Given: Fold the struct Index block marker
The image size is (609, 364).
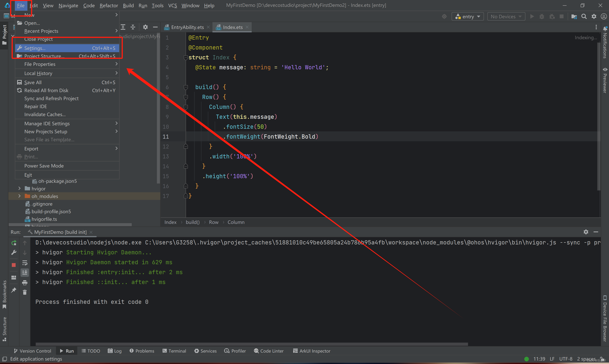Looking at the screenshot, I should [x=186, y=57].
